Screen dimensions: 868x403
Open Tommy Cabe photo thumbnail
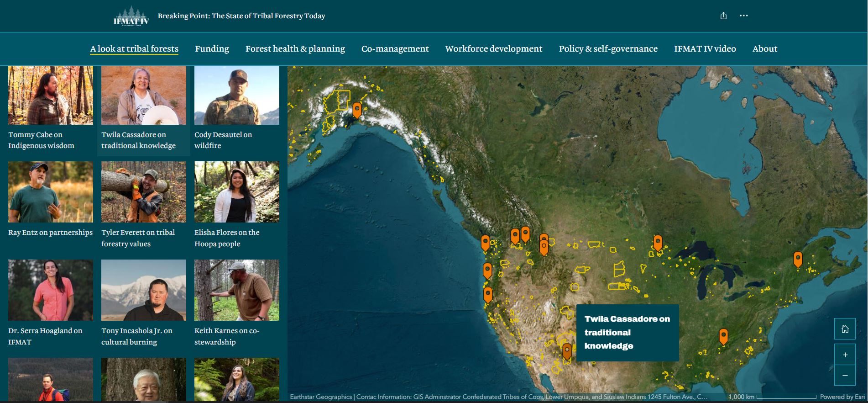click(x=51, y=95)
